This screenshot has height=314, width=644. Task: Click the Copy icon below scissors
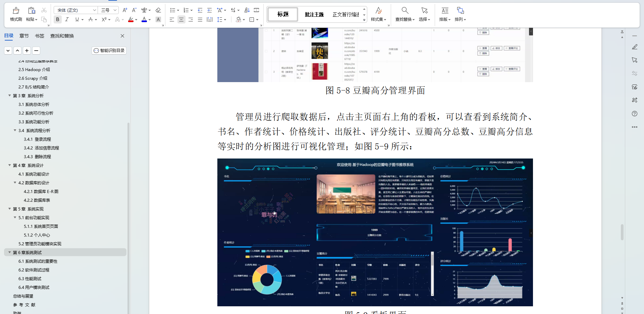point(44,19)
